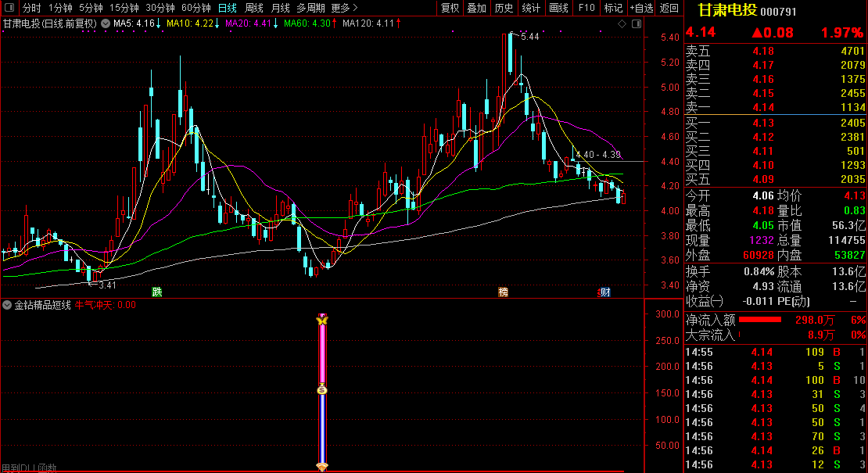This screenshot has height=473, width=868.
Task: Click the red 净流入额 progress bar
Action: 760,320
